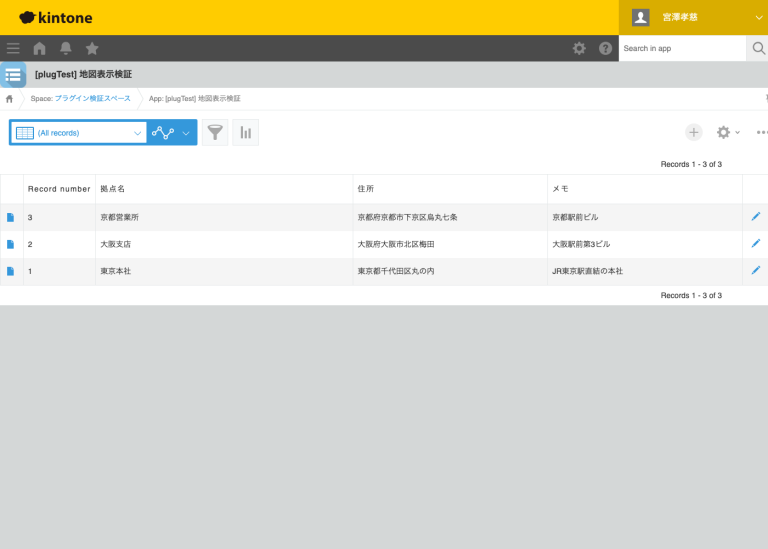Screen dimensions: 768x549
Task: Click the filter funnel icon
Action: (x=215, y=133)
